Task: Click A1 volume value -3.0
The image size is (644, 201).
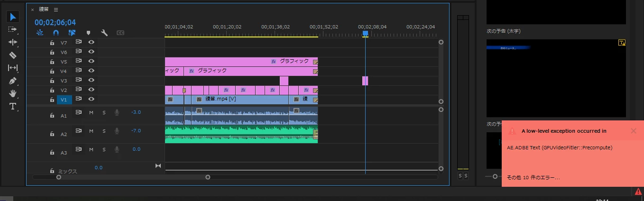Action: pyautogui.click(x=136, y=112)
